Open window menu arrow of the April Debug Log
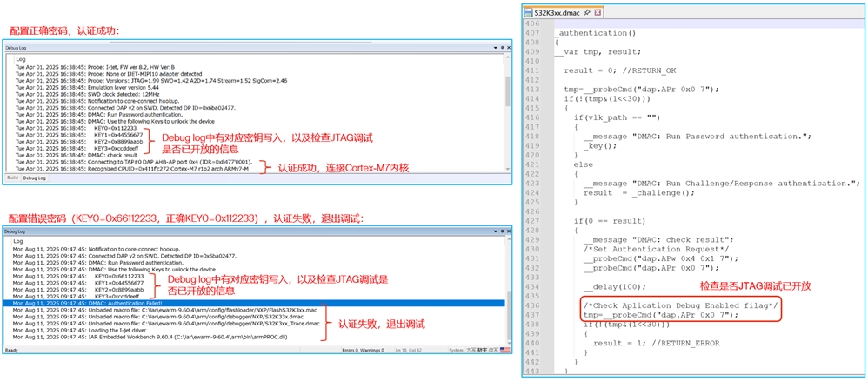 point(495,48)
